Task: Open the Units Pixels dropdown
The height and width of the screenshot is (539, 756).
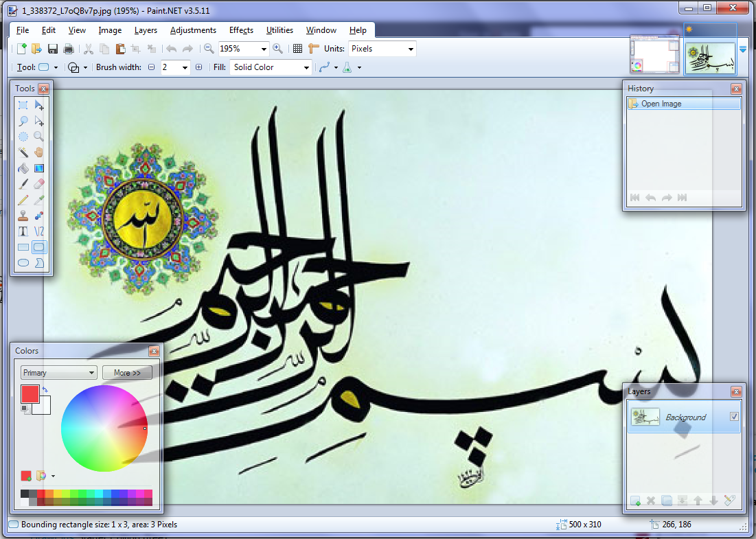Action: point(411,49)
